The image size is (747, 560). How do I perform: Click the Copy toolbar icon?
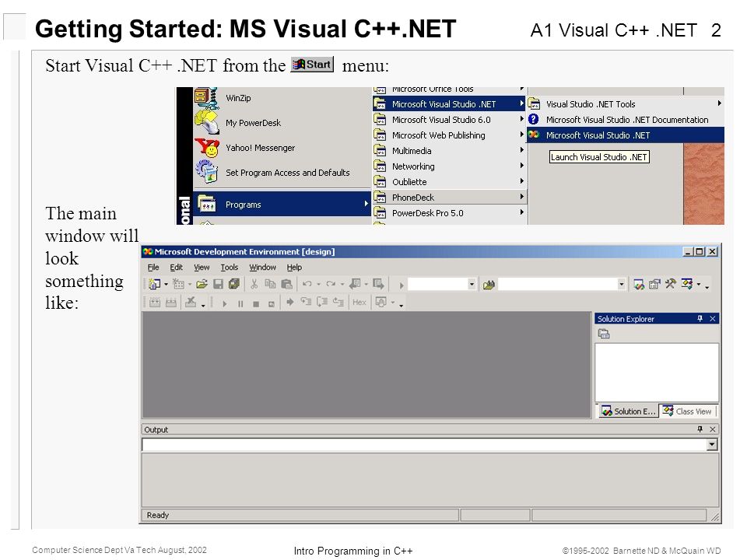[x=270, y=285]
